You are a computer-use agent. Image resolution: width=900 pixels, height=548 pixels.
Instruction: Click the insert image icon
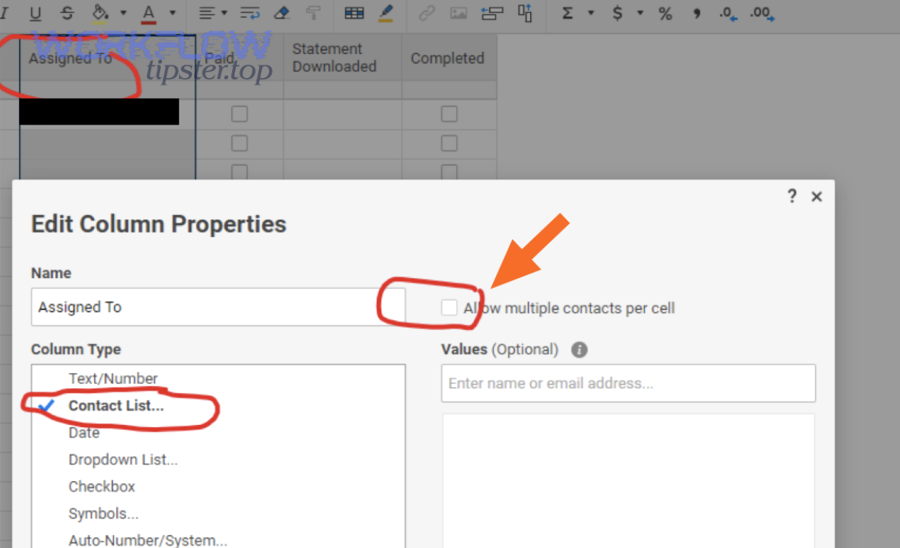pos(458,13)
